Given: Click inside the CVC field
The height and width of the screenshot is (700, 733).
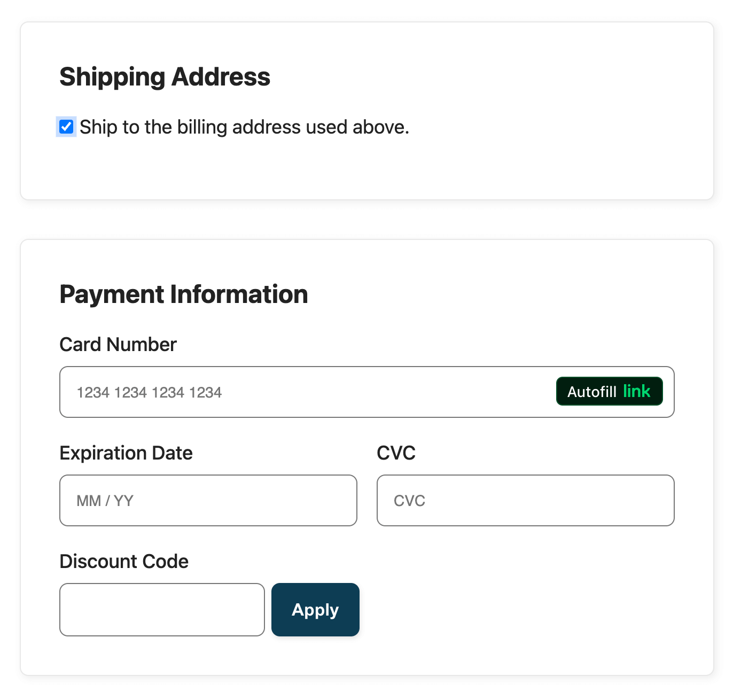Looking at the screenshot, I should 525,500.
